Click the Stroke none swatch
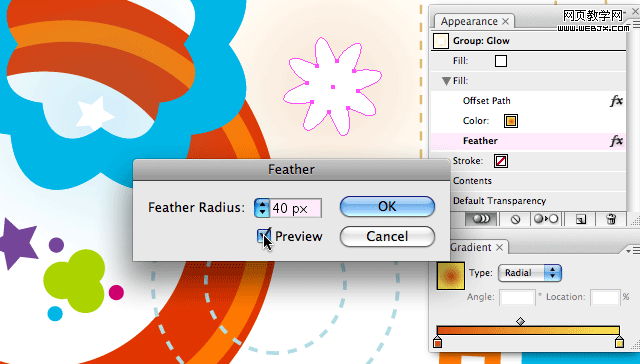 [x=501, y=161]
